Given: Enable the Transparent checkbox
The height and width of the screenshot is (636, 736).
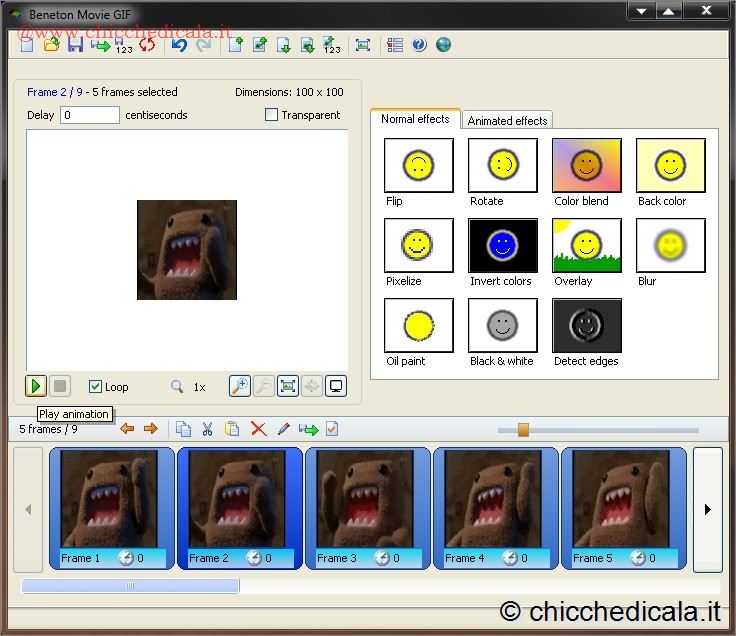Looking at the screenshot, I should (x=271, y=115).
